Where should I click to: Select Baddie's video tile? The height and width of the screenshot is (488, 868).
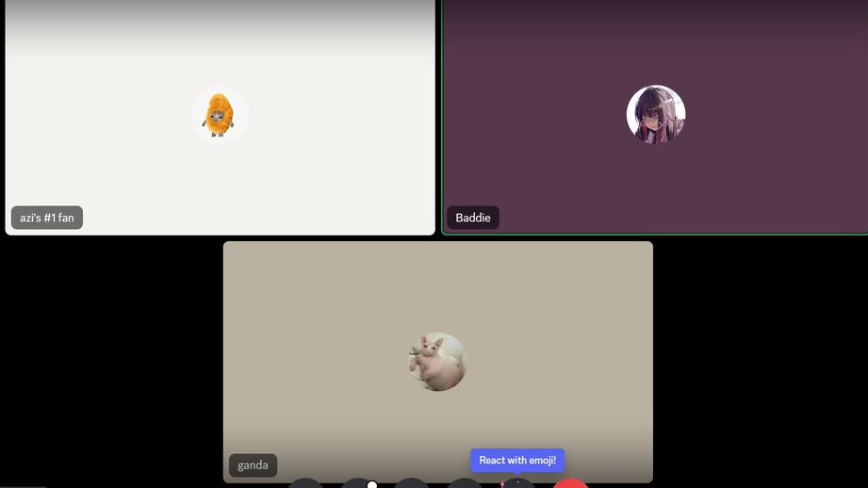tap(655, 118)
